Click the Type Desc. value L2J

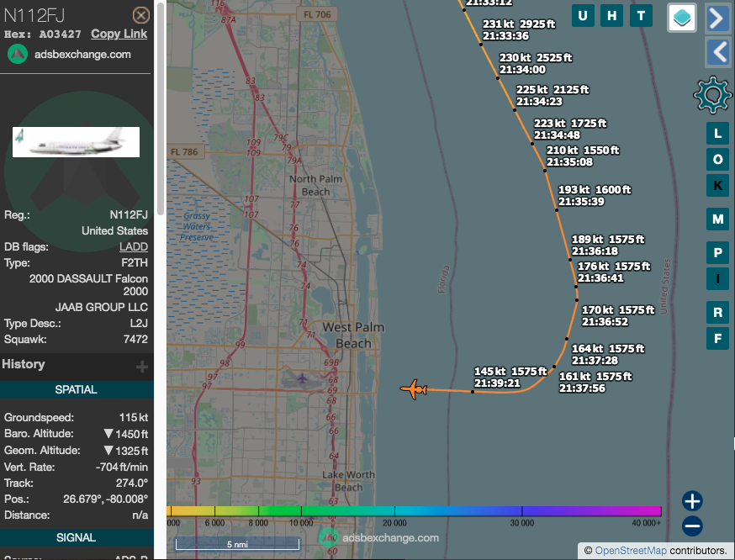pos(139,324)
